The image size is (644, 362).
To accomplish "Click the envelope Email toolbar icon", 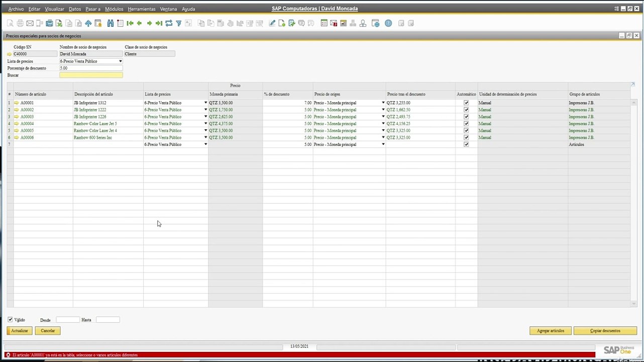I will tap(30, 23).
